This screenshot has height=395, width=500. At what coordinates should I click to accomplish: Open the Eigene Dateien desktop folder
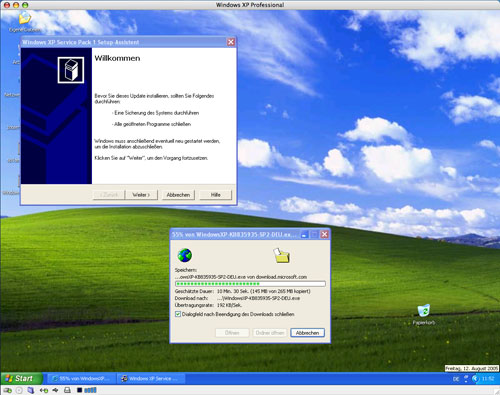[x=25, y=21]
